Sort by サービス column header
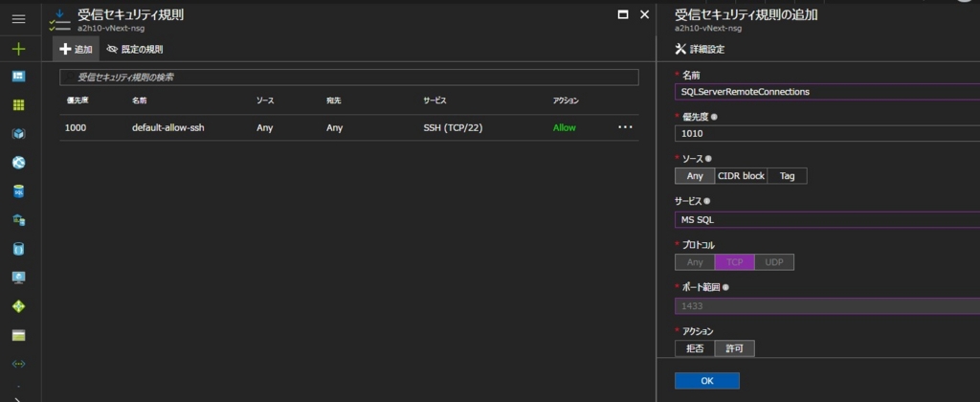The width and height of the screenshot is (980, 402). (434, 100)
